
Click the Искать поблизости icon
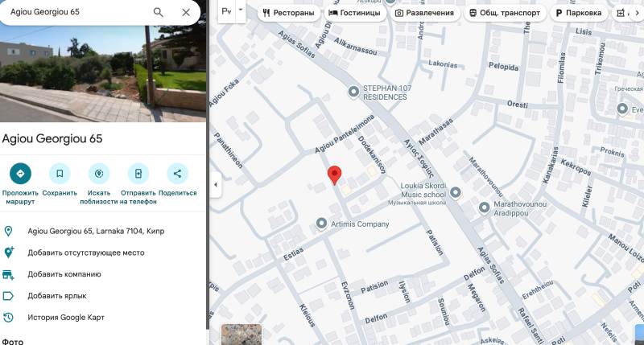point(99,174)
